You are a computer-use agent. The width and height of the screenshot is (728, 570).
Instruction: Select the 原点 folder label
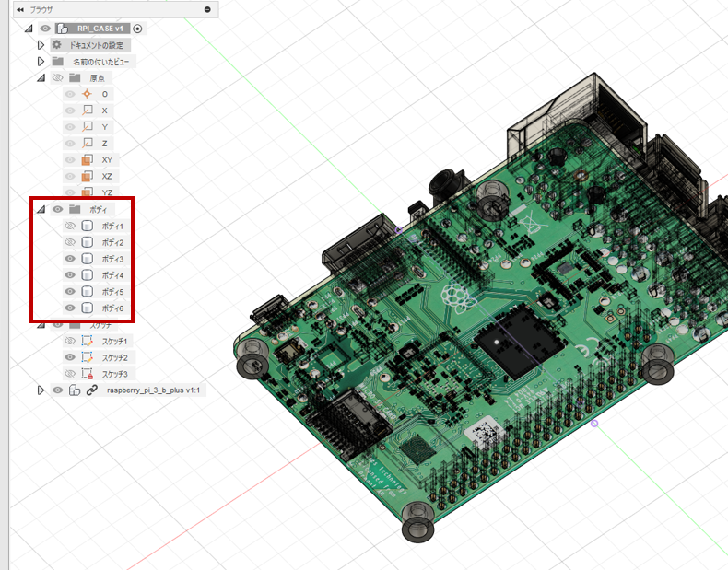pos(98,78)
